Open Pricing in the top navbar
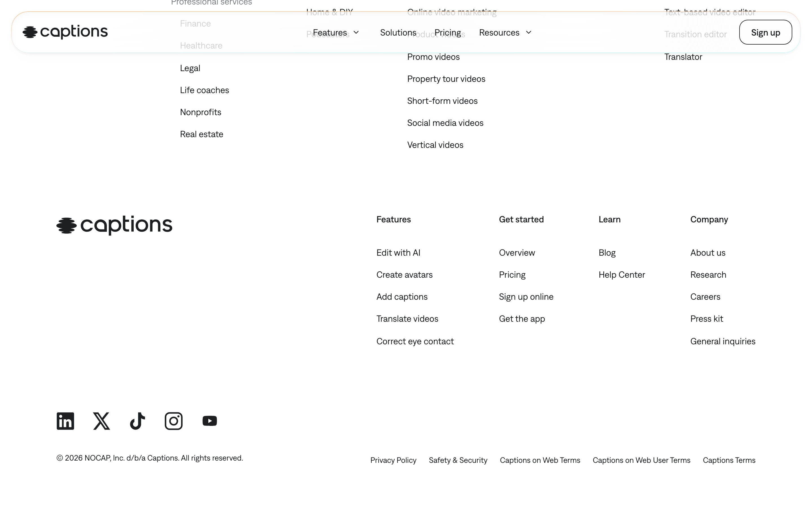Viewport: 812px width, 508px height. [x=447, y=32]
